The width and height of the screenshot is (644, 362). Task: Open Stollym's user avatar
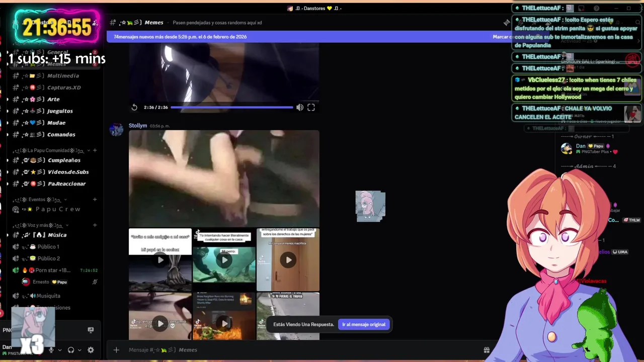[x=116, y=130]
